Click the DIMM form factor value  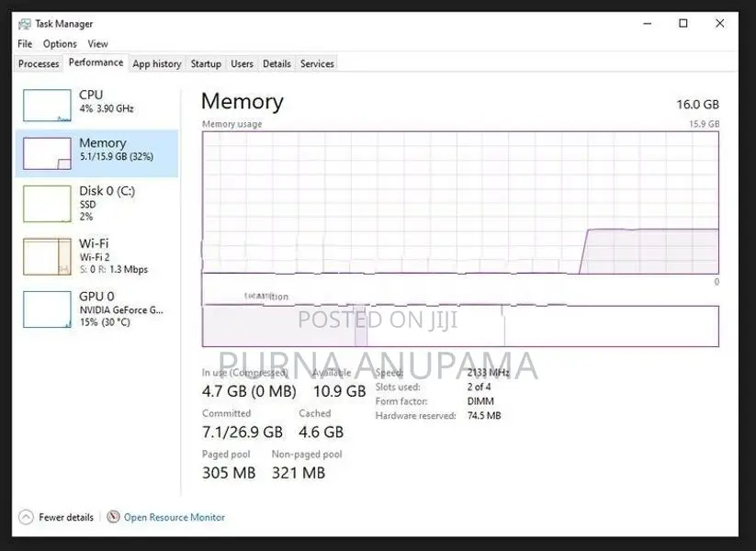pos(480,401)
